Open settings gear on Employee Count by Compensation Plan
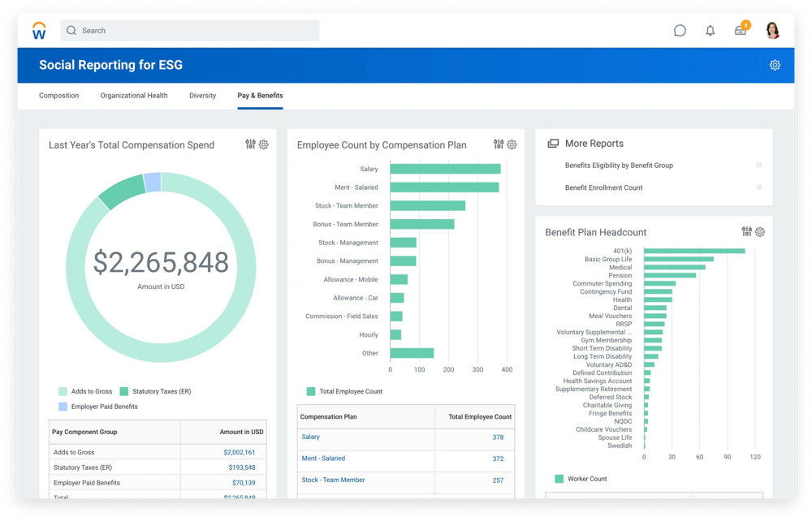This screenshot has height=521, width=812. click(x=512, y=144)
